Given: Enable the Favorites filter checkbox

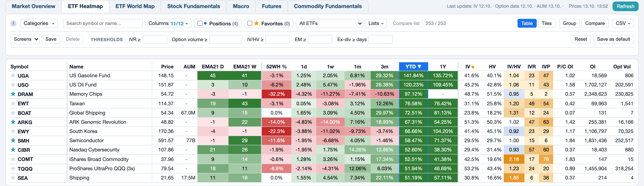Looking at the screenshot, I should [250, 23].
